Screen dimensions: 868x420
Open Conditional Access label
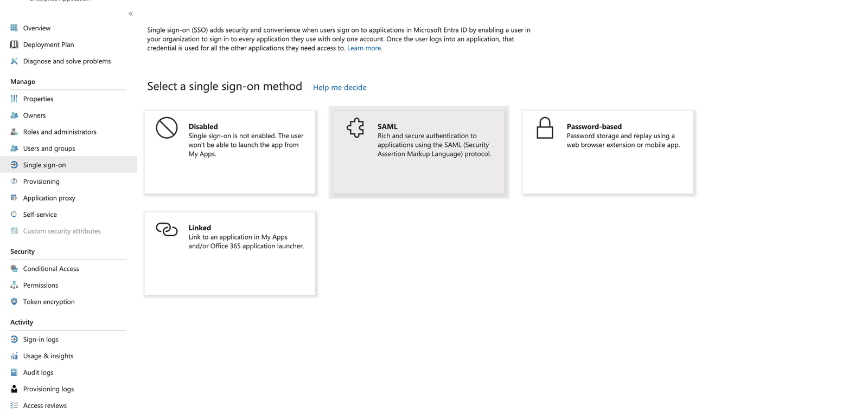(51, 269)
